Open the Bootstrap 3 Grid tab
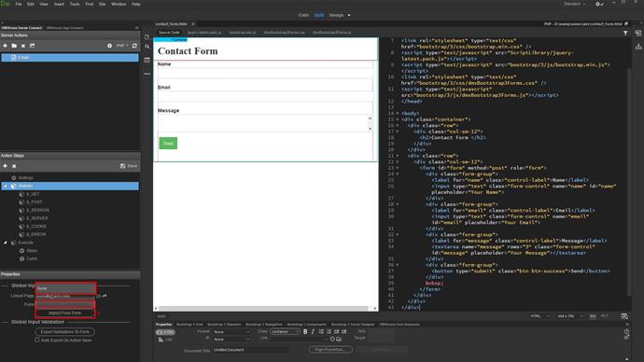 (x=189, y=325)
